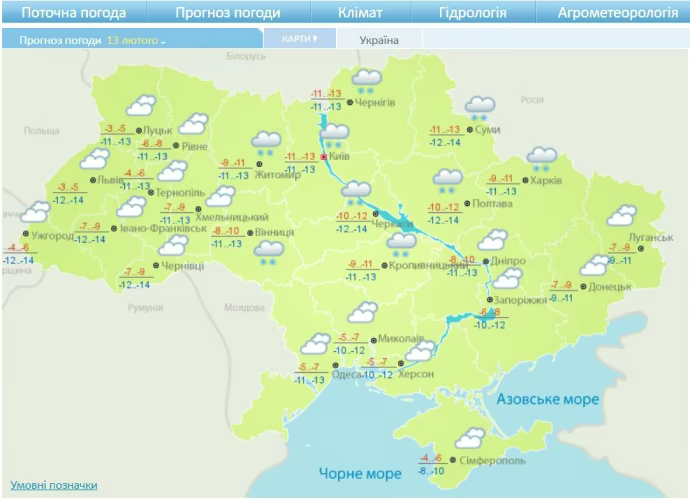Image resolution: width=690 pixels, height=500 pixels.
Task: Click the snowy cloud icon above Чернігів
Action: click(x=367, y=80)
